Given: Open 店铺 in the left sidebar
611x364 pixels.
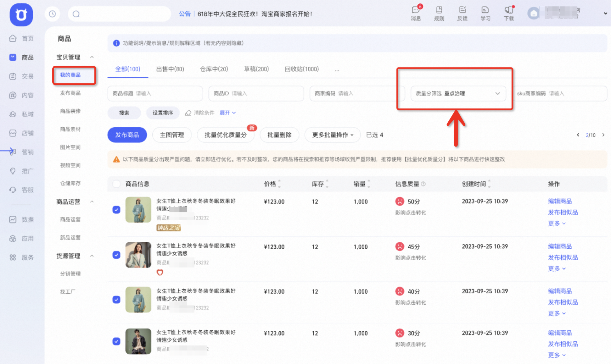Looking at the screenshot, I should (21, 133).
